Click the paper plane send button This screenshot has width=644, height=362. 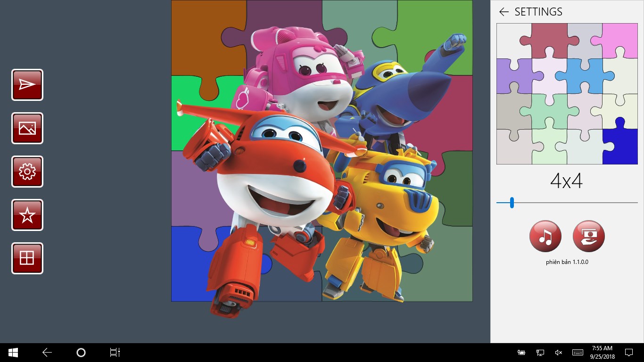27,85
